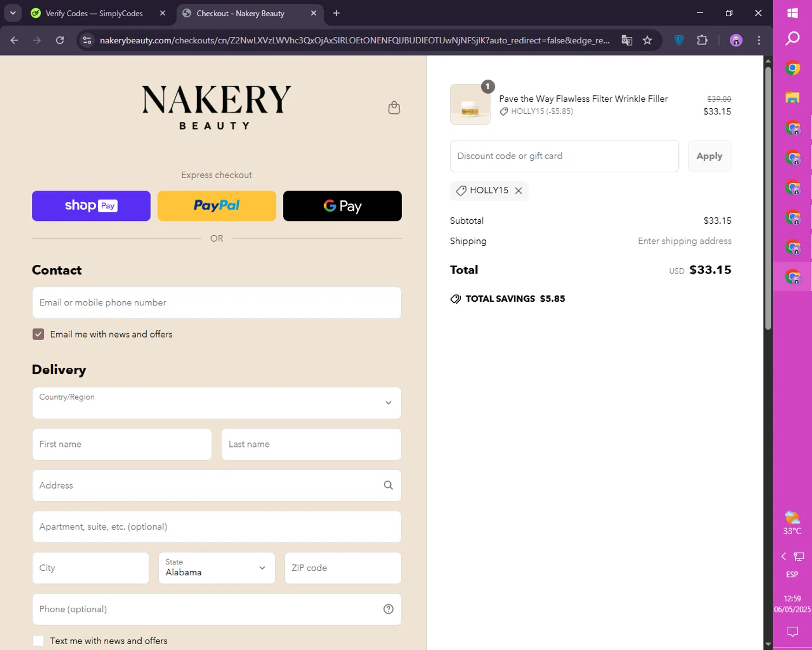
Task: Expand the Country/Region dropdown
Action: pos(217,403)
